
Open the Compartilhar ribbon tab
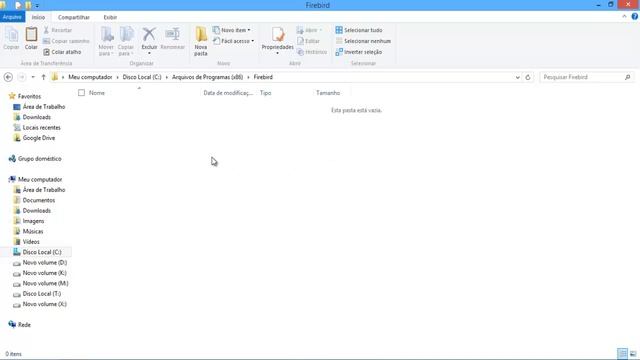pos(73,17)
